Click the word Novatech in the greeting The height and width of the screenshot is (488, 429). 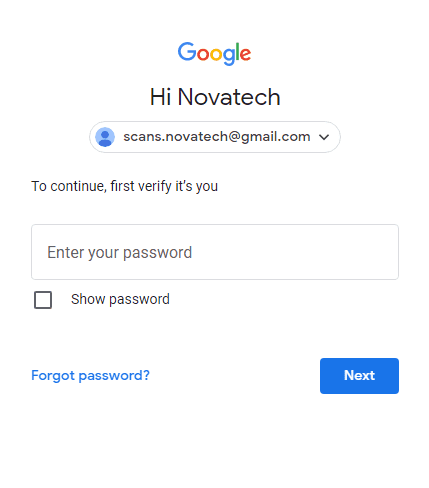coord(229,97)
